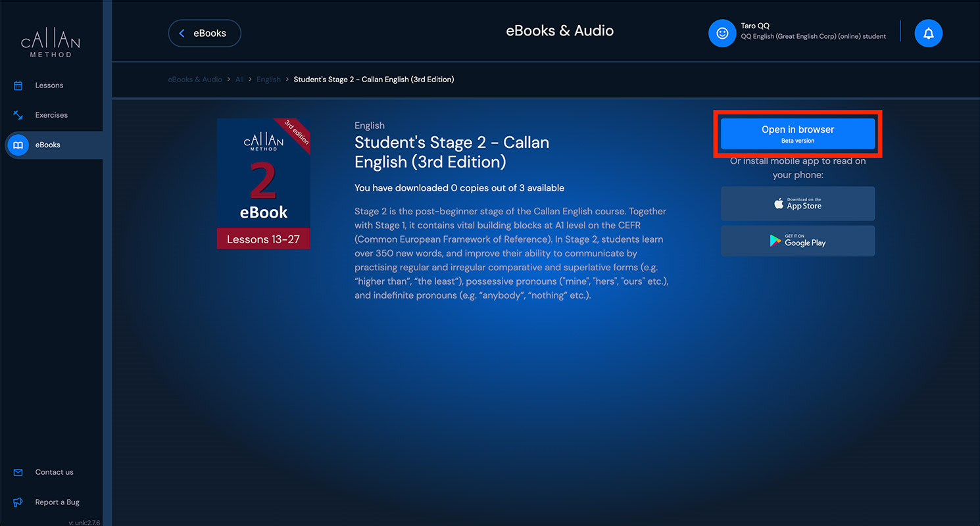Click the Report a Bug megaphone icon
The height and width of the screenshot is (526, 980).
click(18, 502)
